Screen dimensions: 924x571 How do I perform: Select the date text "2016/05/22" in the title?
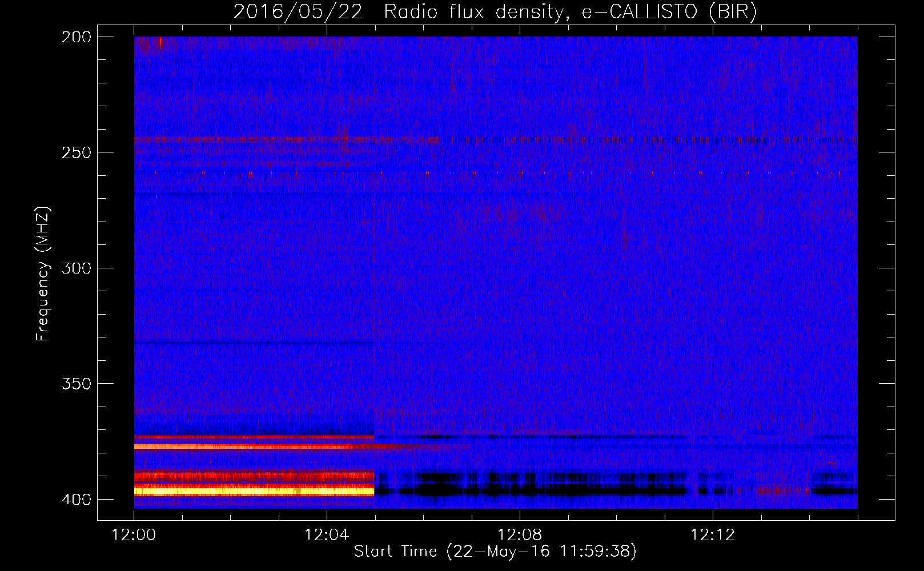298,11
